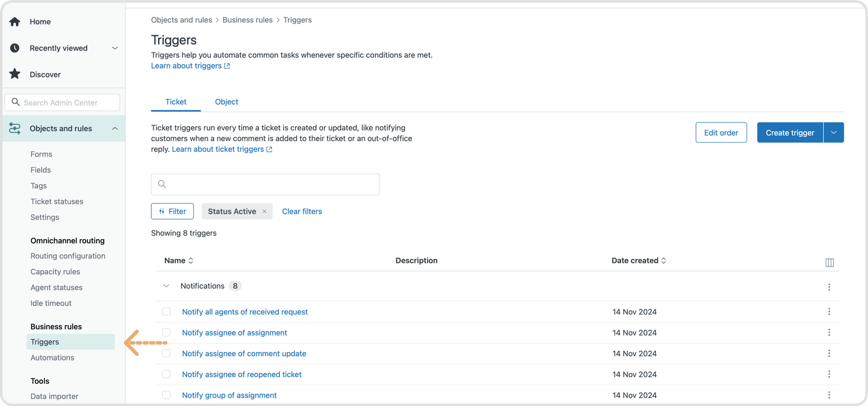The image size is (868, 406).
Task: Click the Recently viewed clock icon
Action: coord(15,48)
